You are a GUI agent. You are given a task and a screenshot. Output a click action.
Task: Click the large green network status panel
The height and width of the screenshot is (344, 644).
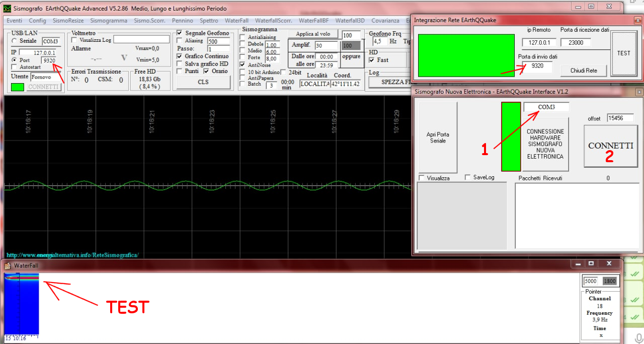466,55
